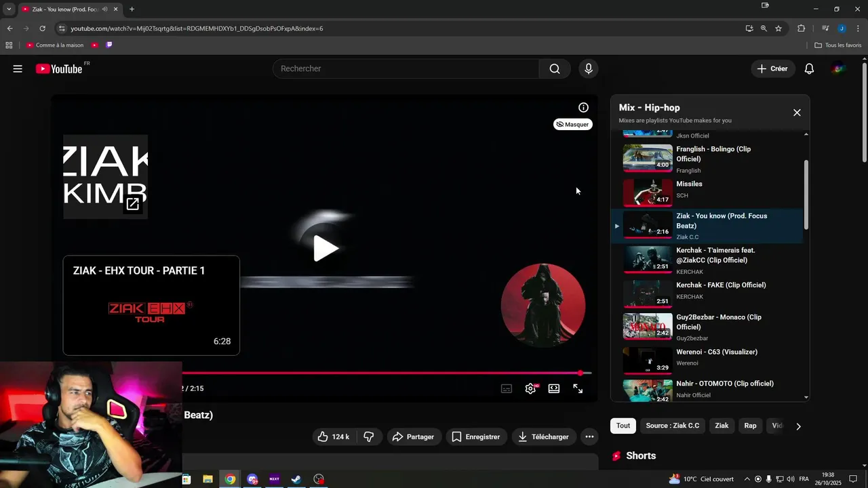868x488 pixels.
Task: Click the Créer button
Action: [772, 68]
